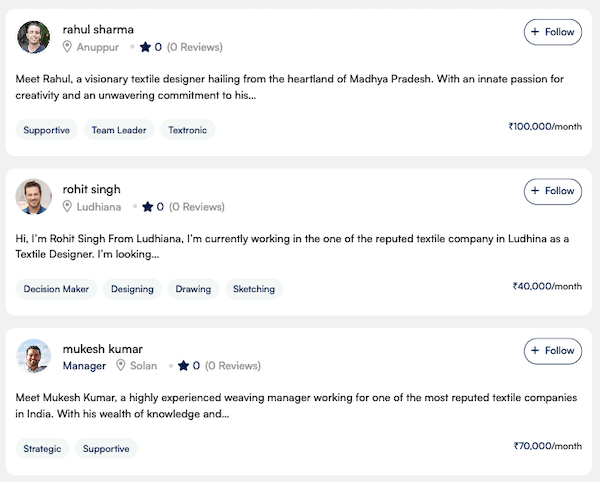Image resolution: width=600 pixels, height=482 pixels.
Task: Click the star rating icon for rahul sharma
Action: (145, 46)
